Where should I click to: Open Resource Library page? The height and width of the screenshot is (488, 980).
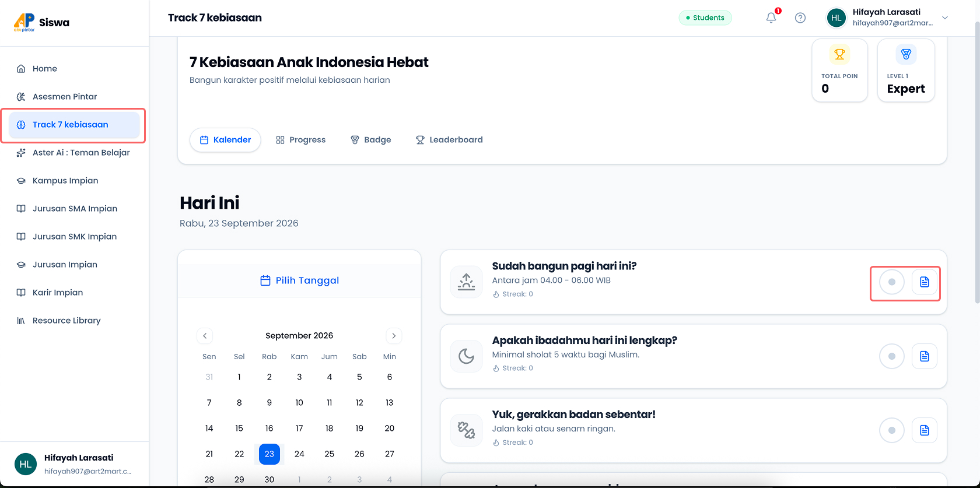coord(74,321)
